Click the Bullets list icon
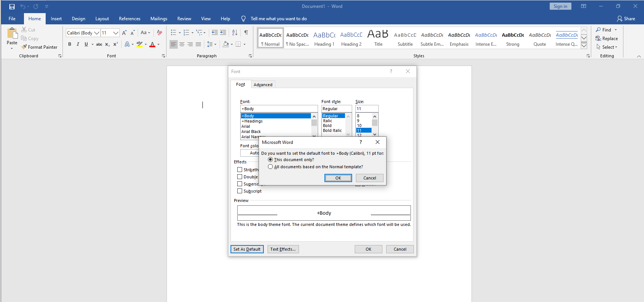 [x=173, y=33]
